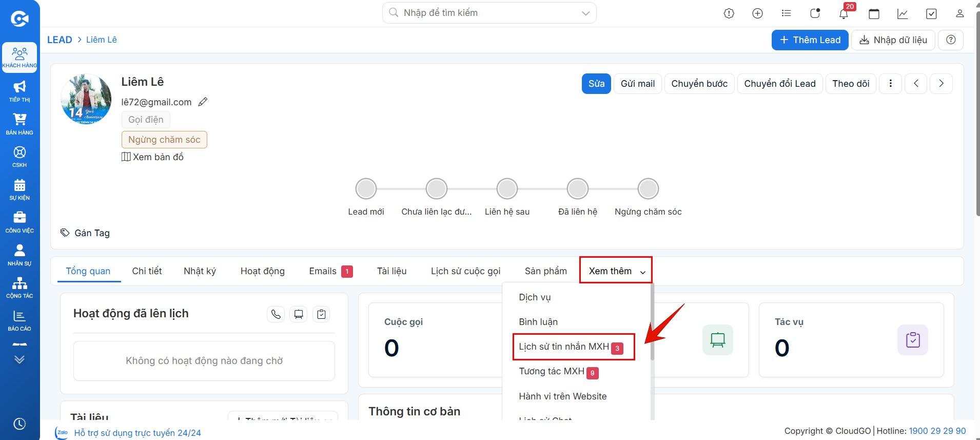Open the chart analytics icon in top bar
980x440 pixels.
[x=903, y=14]
